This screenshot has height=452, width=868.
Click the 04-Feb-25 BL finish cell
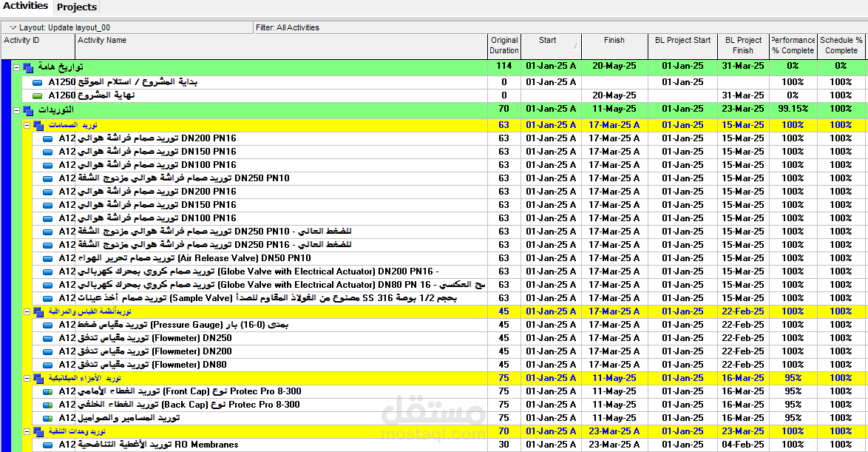(x=744, y=445)
